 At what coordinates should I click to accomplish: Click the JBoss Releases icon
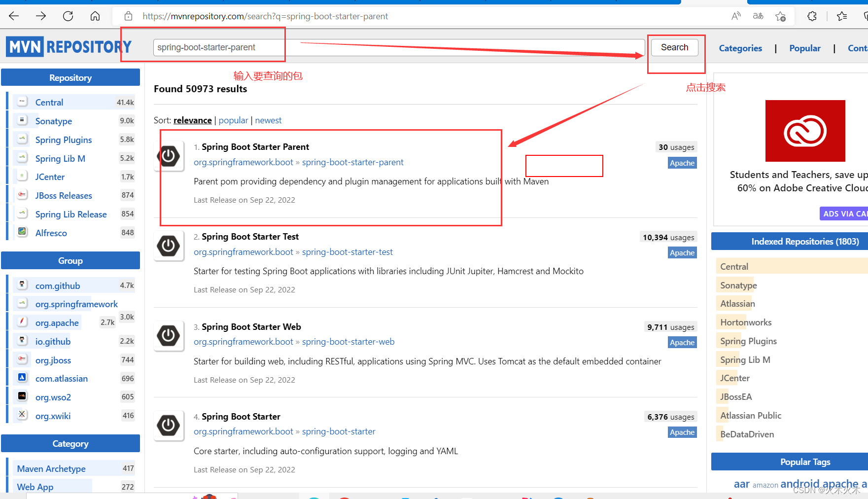[x=22, y=195]
